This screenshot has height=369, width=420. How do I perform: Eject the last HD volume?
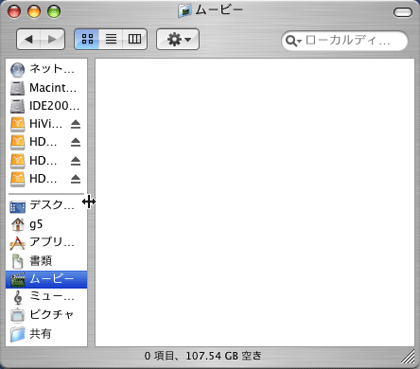[x=76, y=179]
